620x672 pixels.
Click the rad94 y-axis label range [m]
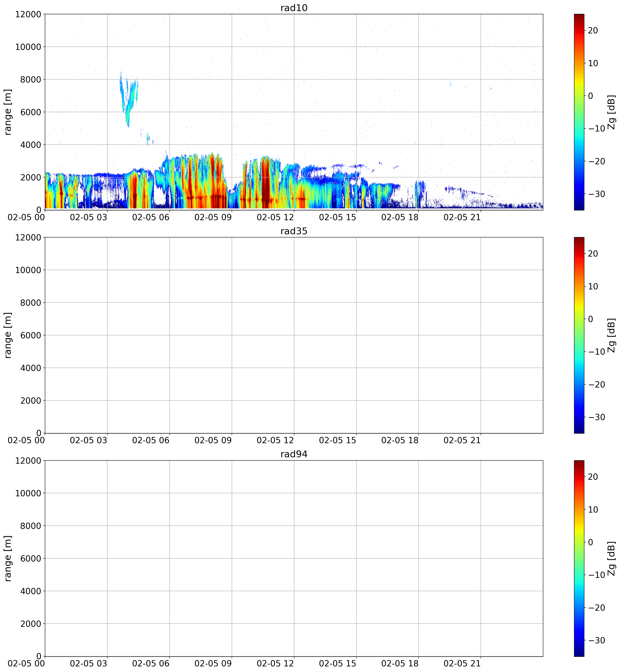click(x=8, y=558)
